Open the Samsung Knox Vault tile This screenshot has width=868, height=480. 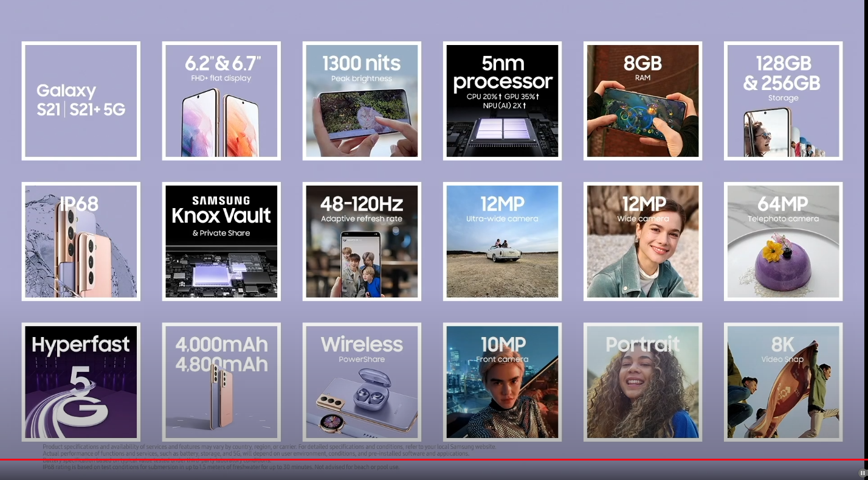(221, 242)
